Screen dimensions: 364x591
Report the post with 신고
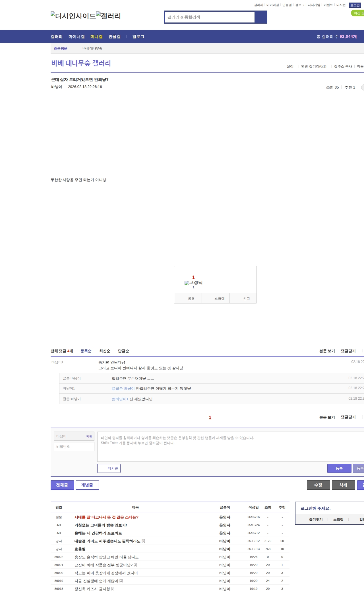point(246,299)
